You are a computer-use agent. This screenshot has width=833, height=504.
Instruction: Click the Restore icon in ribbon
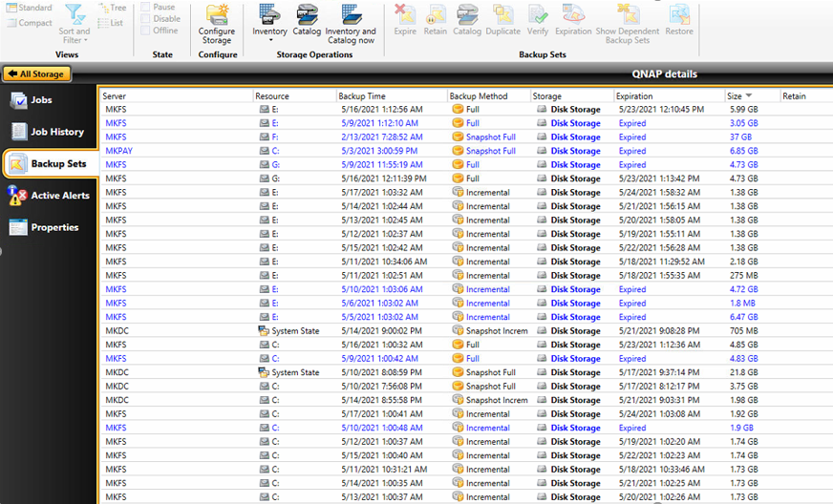coord(679,21)
